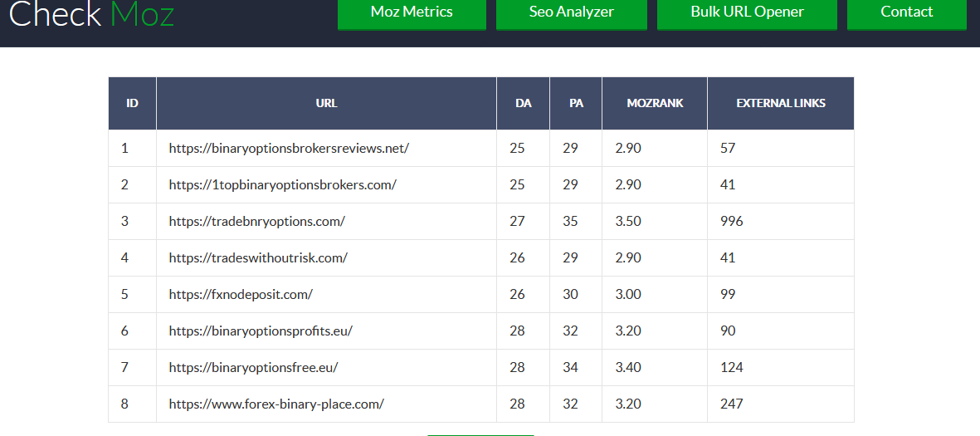Select the binaryoptionsbrokersreviews.net URL
The image size is (980, 436).
tap(289, 149)
